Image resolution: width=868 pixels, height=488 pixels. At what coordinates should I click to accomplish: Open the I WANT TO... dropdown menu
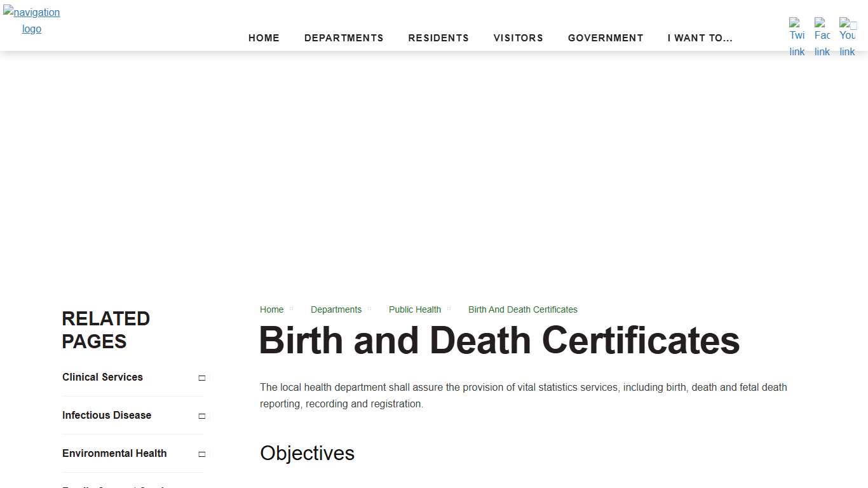pos(700,38)
